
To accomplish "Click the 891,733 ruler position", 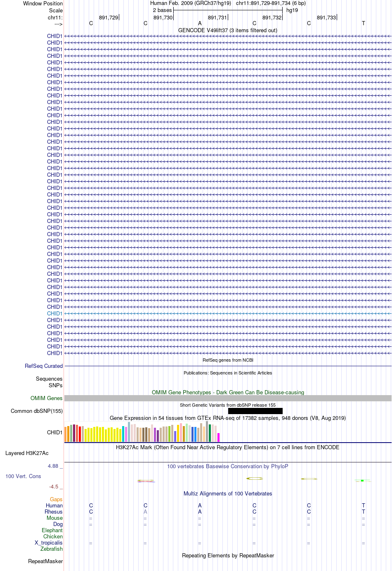I will (x=326, y=17).
